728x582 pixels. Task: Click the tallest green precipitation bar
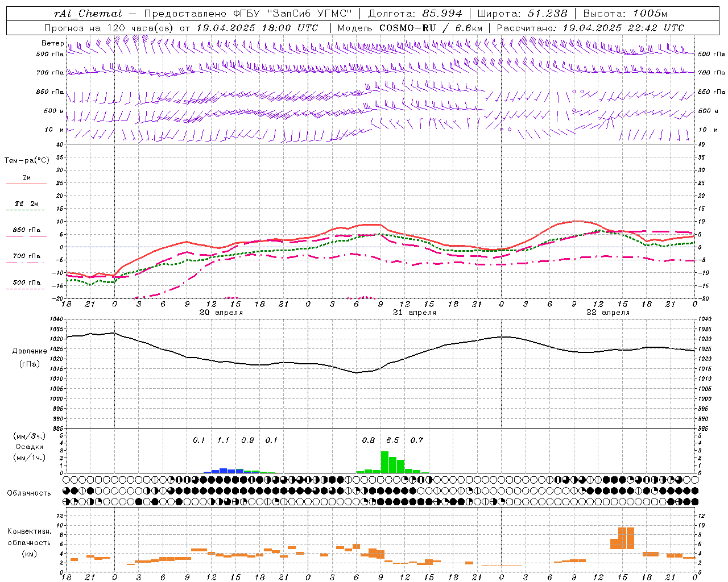(384, 462)
